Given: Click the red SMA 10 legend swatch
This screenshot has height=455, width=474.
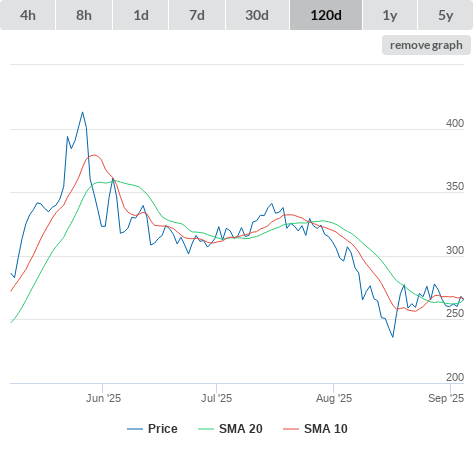Looking at the screenshot, I should coord(291,429).
